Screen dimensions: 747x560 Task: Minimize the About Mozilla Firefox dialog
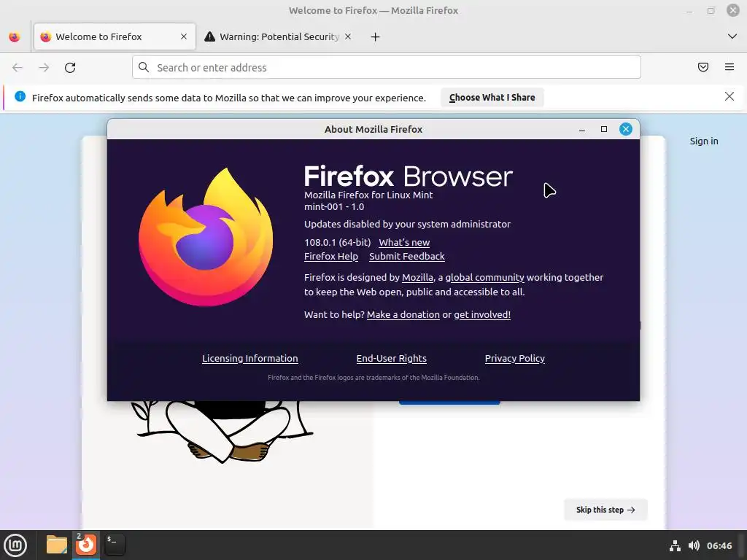coord(581,130)
